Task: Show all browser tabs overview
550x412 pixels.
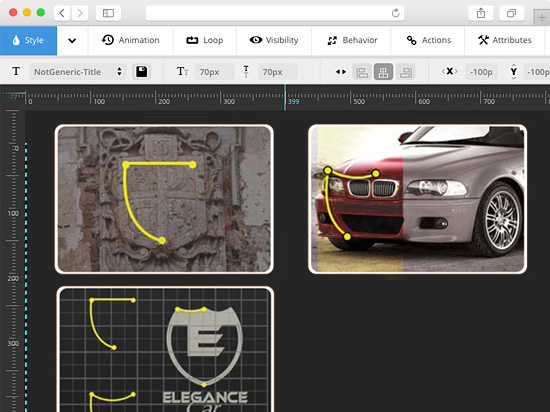Action: pos(511,13)
